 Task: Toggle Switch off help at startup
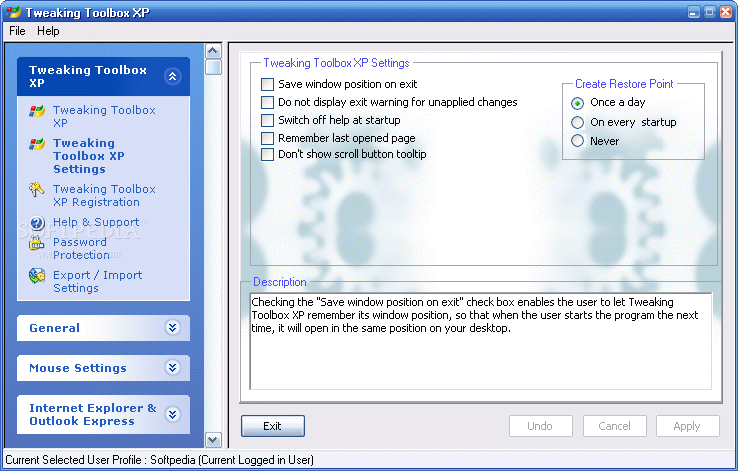[267, 120]
